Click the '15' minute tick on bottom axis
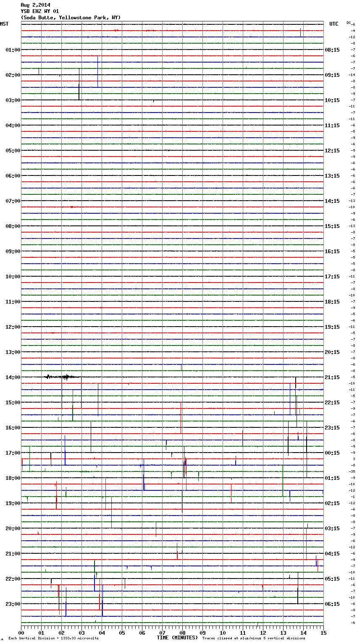The width and height of the screenshot is (357, 644). point(323,633)
